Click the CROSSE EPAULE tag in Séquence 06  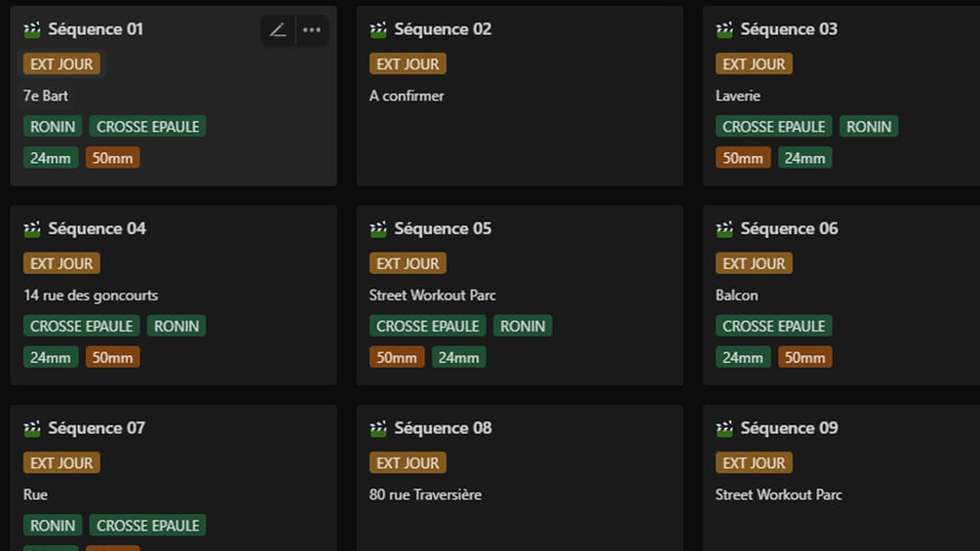tap(773, 326)
